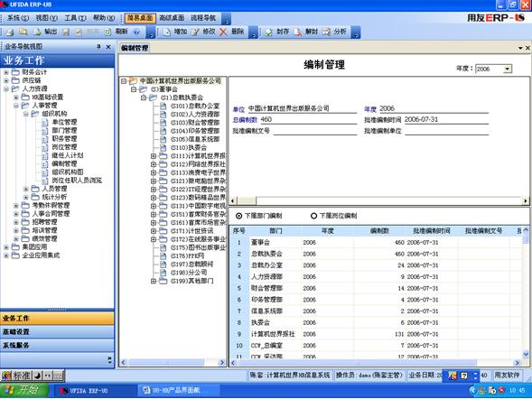Click the question mark icon in status bar
Image resolution: width=532 pixels, height=399 pixels.
click(463, 376)
